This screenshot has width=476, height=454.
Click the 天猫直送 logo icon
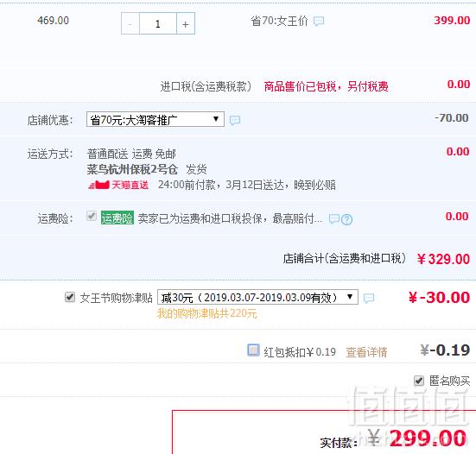(x=99, y=185)
